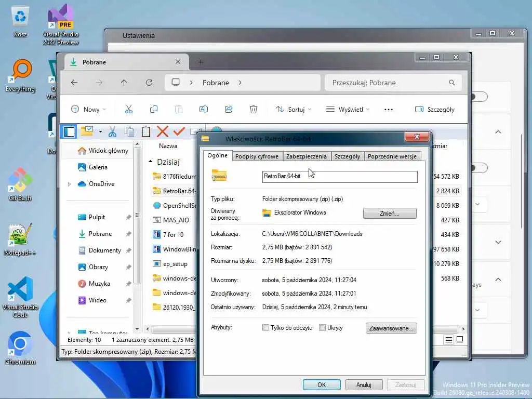Select the 7 for 10 file
Viewport: 532px width, 399px height.
(168, 234)
